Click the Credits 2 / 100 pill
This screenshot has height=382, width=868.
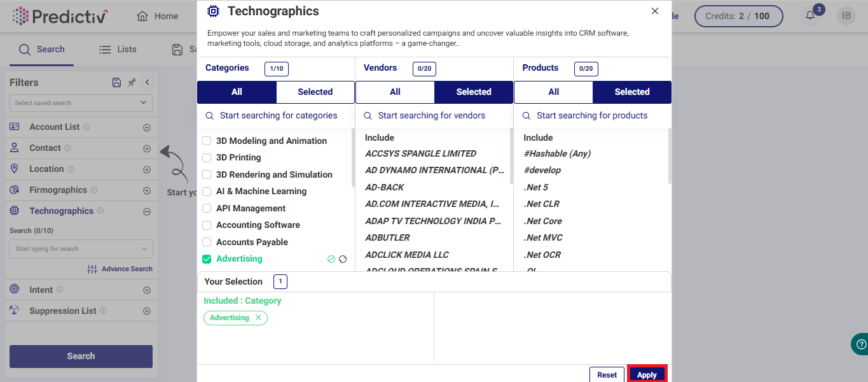click(x=738, y=16)
